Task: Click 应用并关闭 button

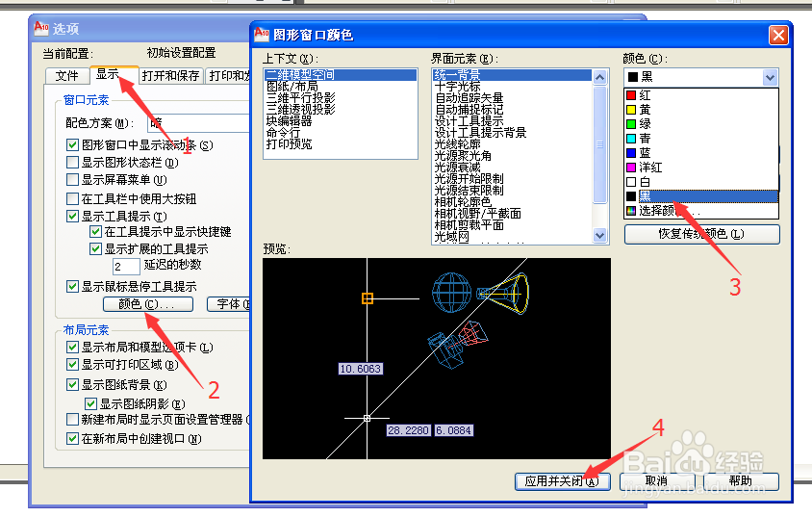Action: point(563,481)
